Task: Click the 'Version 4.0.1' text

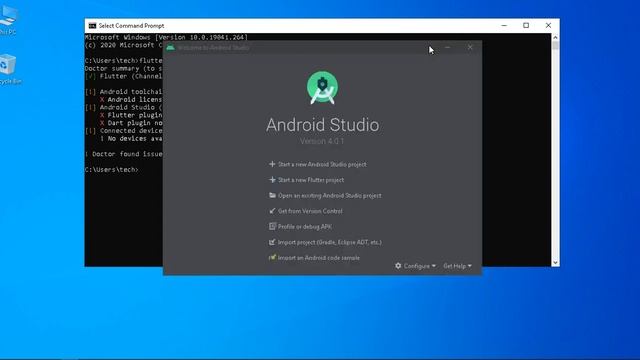Action: pos(322,141)
